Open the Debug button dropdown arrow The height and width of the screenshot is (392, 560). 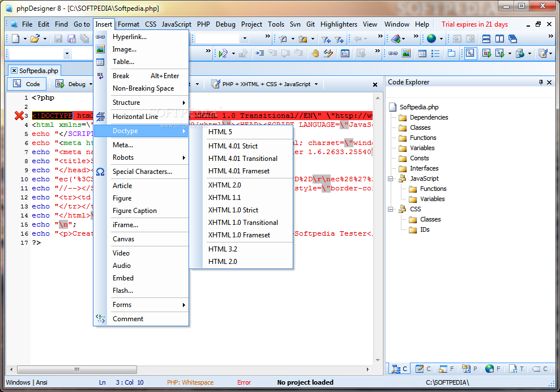tap(91, 84)
